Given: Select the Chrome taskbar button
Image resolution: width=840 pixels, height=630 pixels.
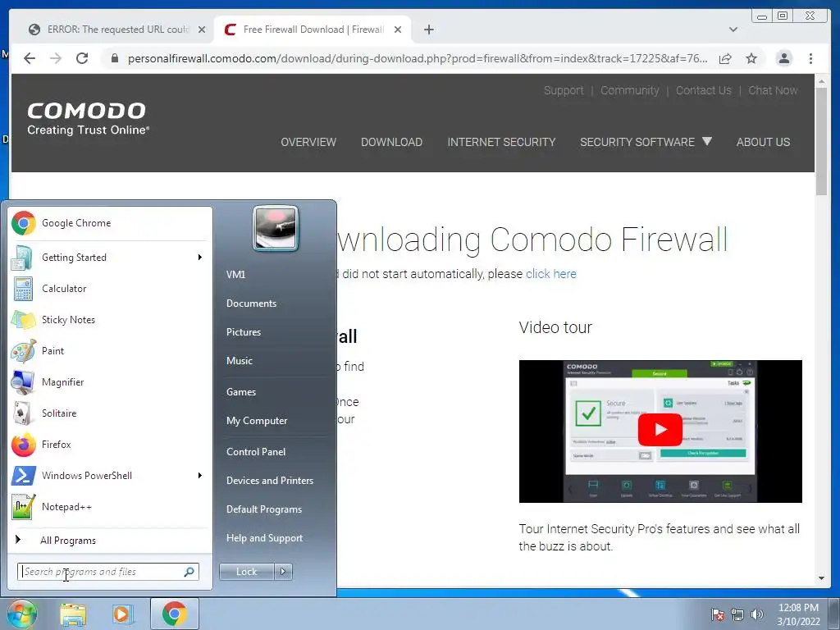Looking at the screenshot, I should [x=175, y=614].
